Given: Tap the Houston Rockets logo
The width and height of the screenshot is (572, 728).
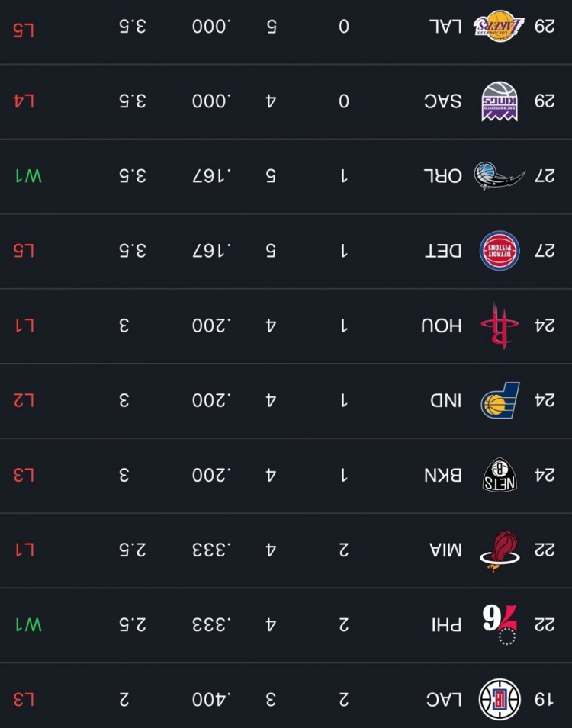Looking at the screenshot, I should click(x=500, y=326).
